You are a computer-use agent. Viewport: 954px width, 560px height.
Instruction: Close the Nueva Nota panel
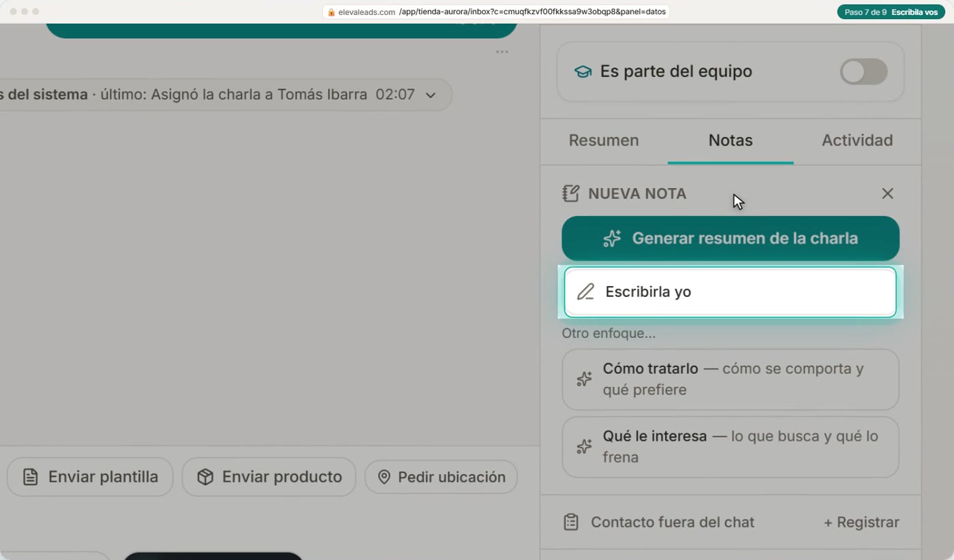tap(887, 193)
